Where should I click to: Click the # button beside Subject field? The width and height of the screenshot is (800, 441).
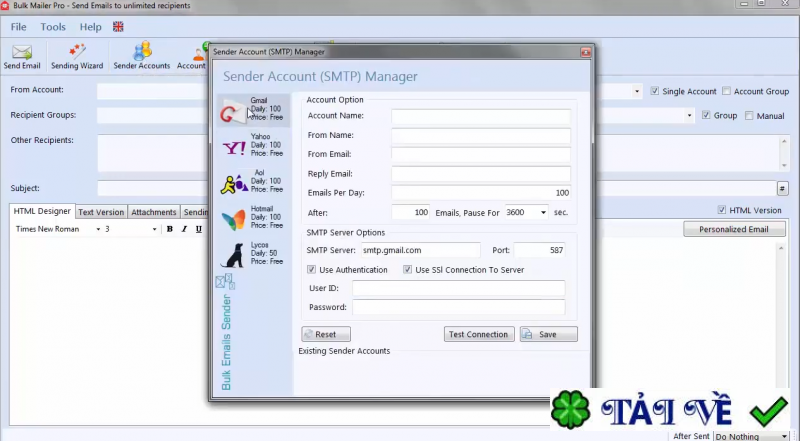pos(782,188)
